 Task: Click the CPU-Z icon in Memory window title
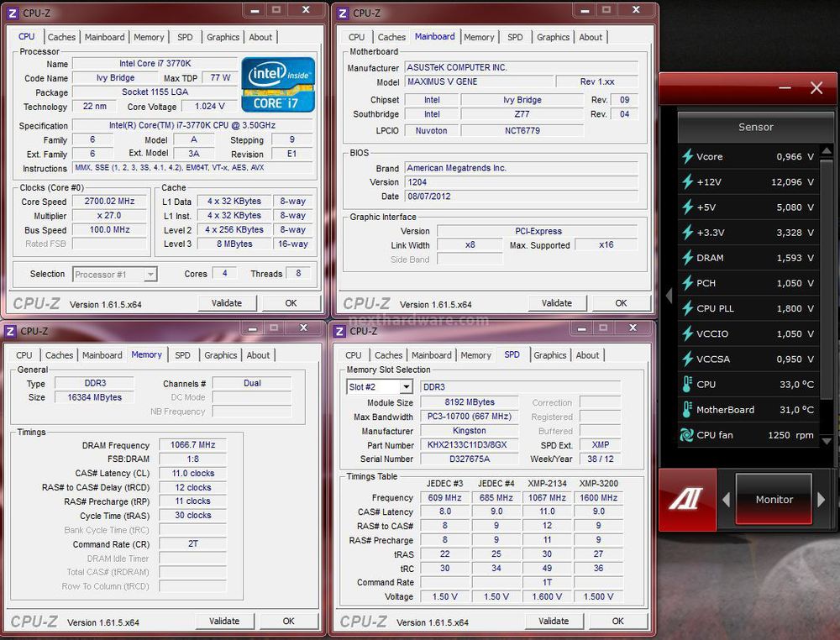11,331
